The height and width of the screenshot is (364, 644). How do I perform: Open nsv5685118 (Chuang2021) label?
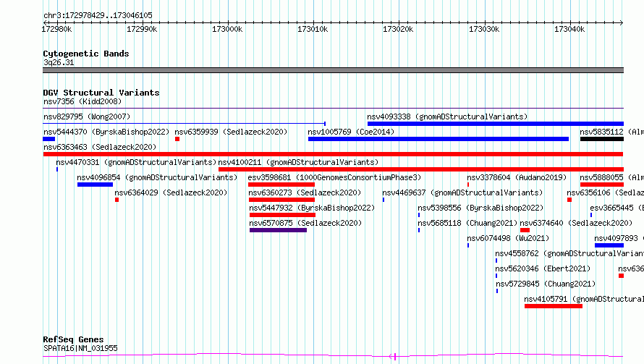tap(467, 223)
